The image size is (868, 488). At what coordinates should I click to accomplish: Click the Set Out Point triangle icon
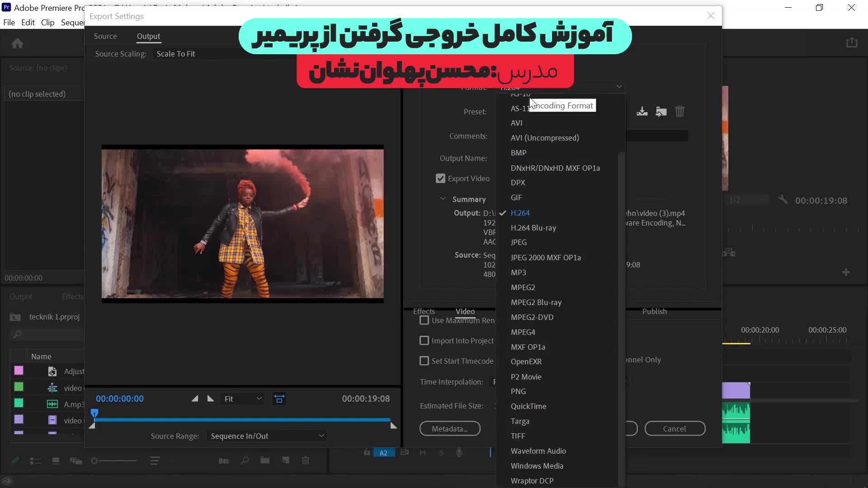pos(210,399)
